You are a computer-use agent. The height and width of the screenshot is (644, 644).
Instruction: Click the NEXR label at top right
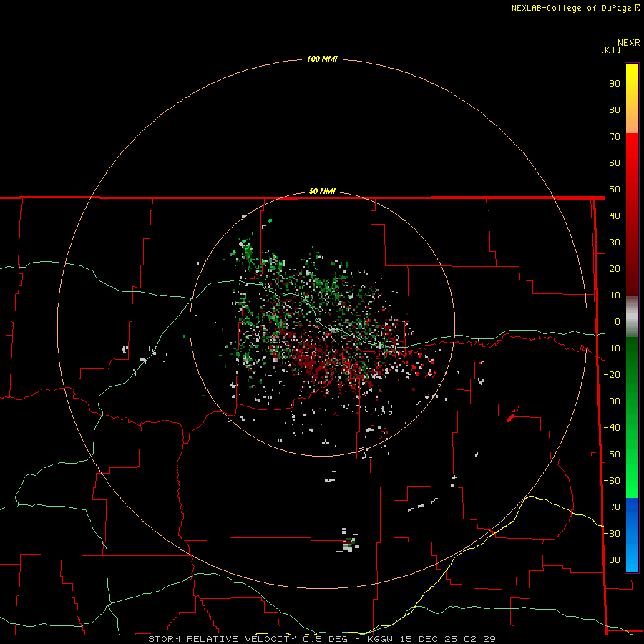tap(629, 43)
